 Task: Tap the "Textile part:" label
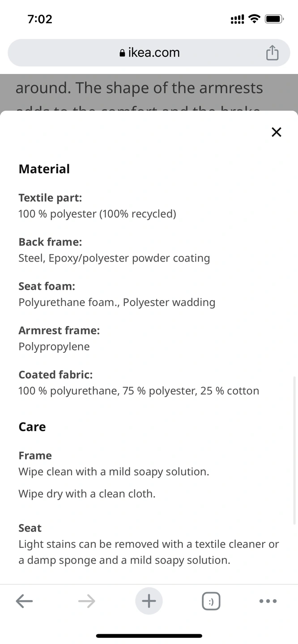point(50,198)
